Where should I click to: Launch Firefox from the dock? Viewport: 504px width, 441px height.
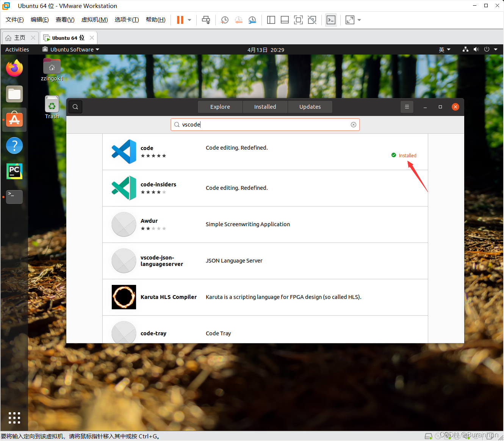[x=14, y=68]
